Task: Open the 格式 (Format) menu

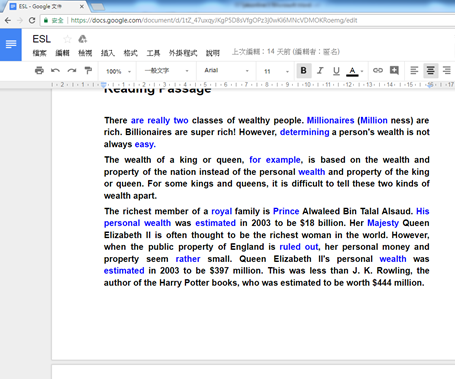Action: pos(130,53)
